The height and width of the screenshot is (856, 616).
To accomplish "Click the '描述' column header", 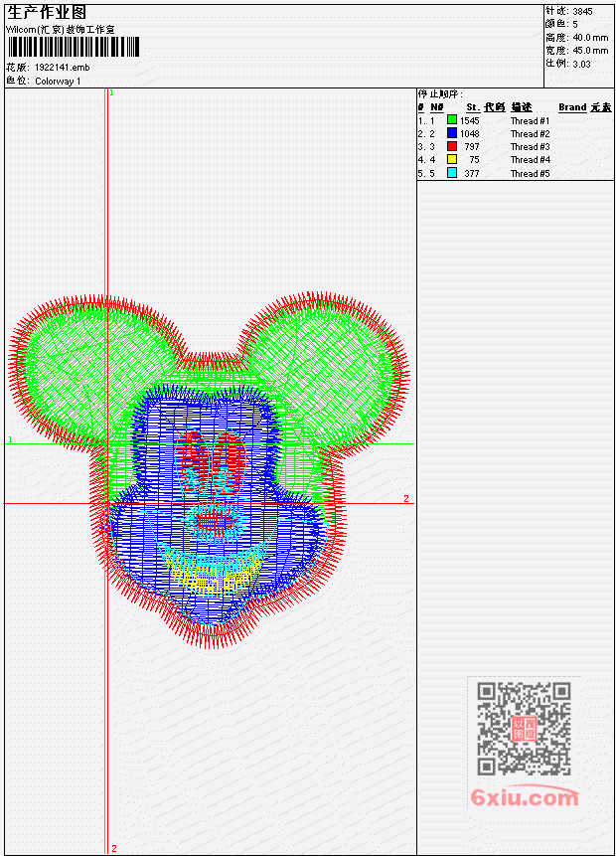I will click(521, 107).
